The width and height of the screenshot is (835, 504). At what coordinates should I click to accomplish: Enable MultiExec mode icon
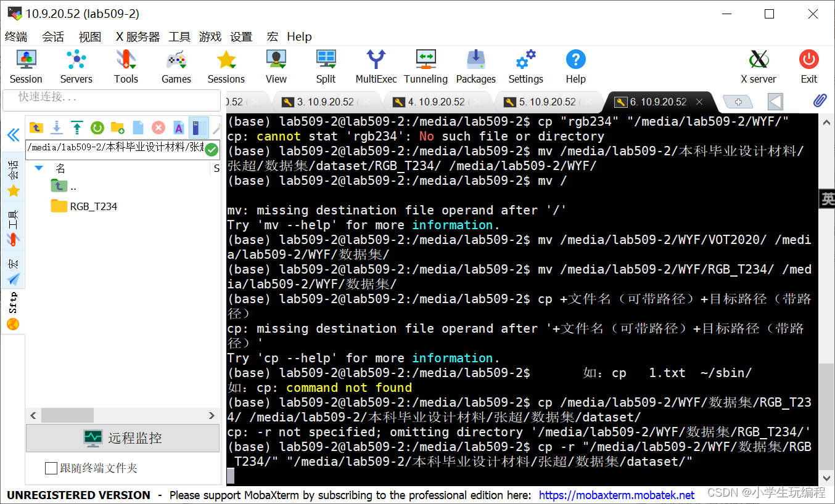(376, 66)
